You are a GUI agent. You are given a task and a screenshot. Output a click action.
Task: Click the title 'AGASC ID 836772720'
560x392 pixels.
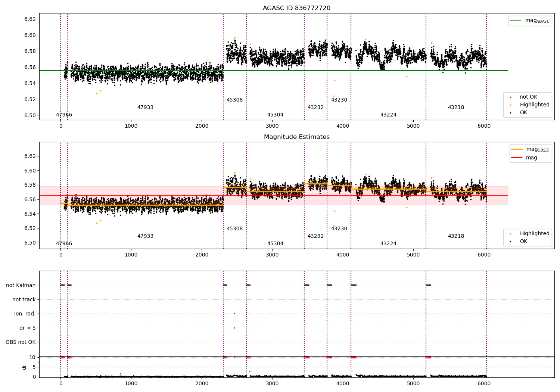pyautogui.click(x=296, y=8)
